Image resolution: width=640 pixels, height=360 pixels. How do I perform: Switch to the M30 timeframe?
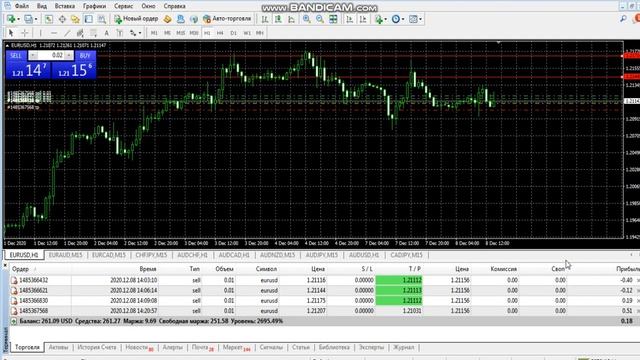[194, 33]
